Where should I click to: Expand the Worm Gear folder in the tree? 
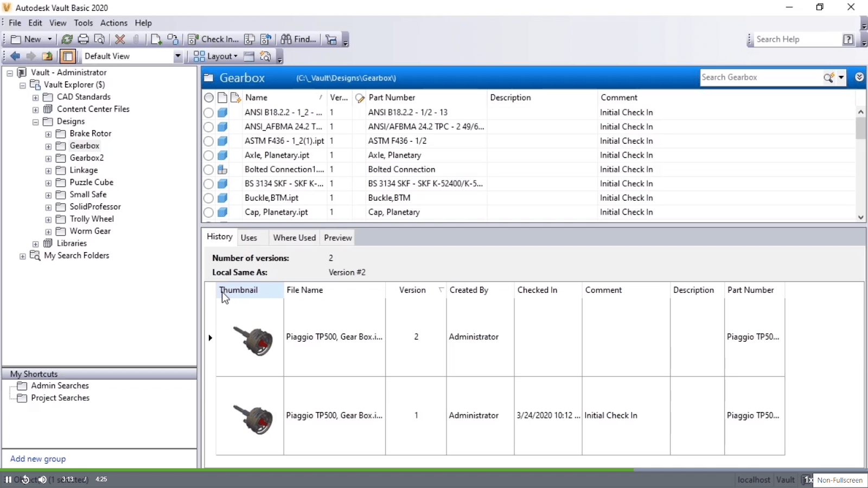coord(48,231)
